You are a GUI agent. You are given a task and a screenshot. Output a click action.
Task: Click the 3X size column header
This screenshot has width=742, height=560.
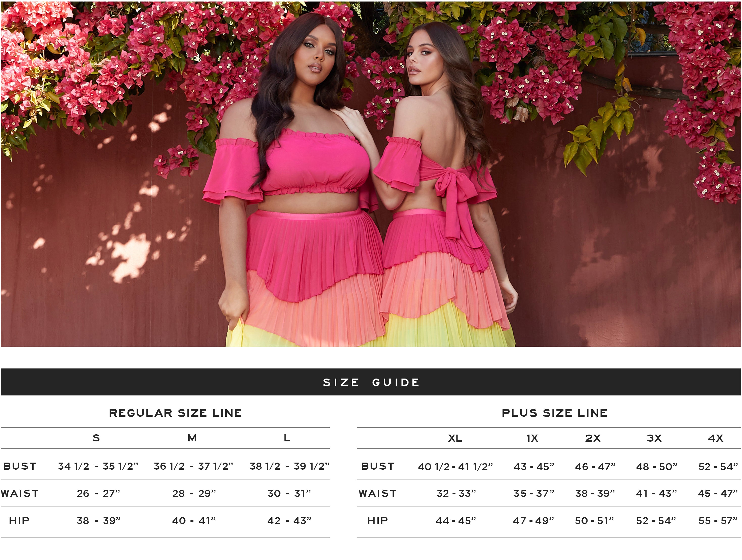654,438
